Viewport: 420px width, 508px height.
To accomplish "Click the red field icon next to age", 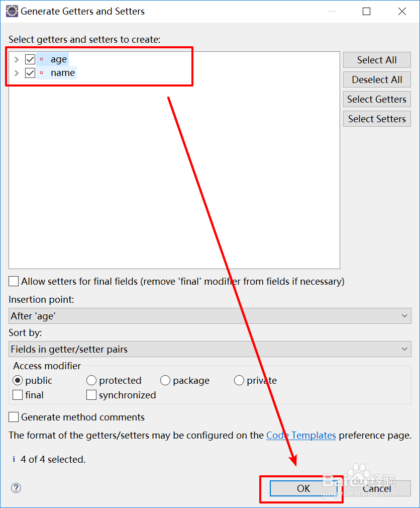I will coord(41,59).
